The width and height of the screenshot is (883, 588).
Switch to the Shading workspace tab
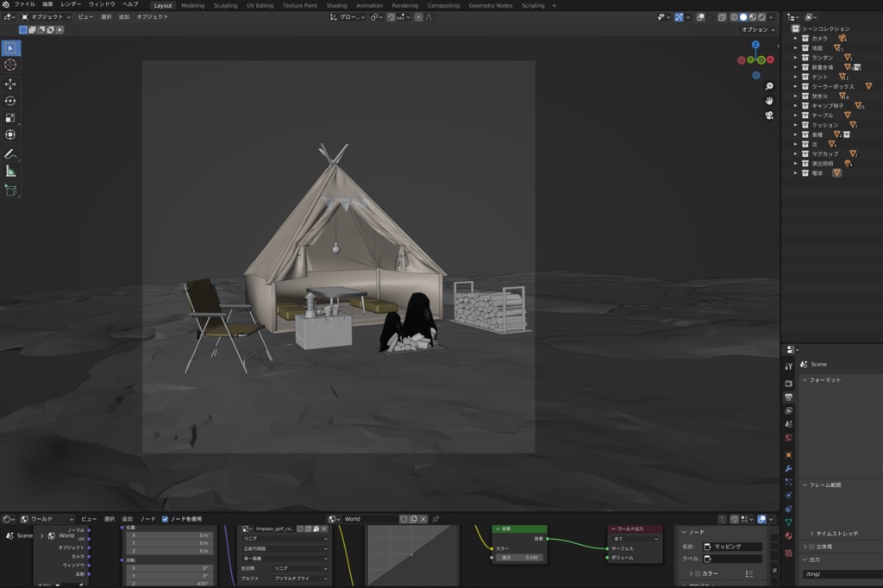point(337,6)
